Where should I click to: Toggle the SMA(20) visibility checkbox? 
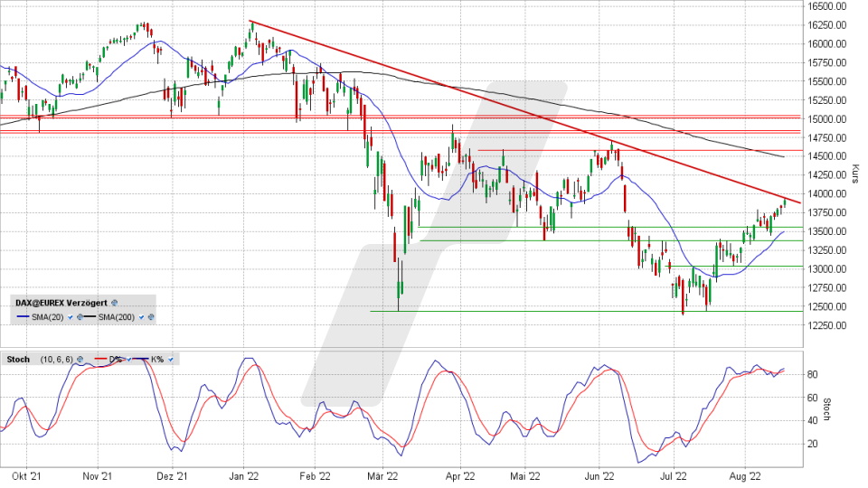70,317
